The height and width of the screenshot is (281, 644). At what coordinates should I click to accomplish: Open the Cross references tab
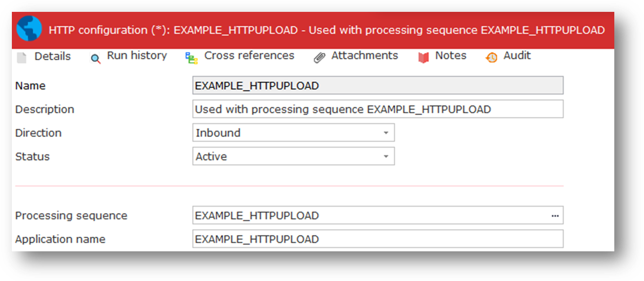(249, 56)
